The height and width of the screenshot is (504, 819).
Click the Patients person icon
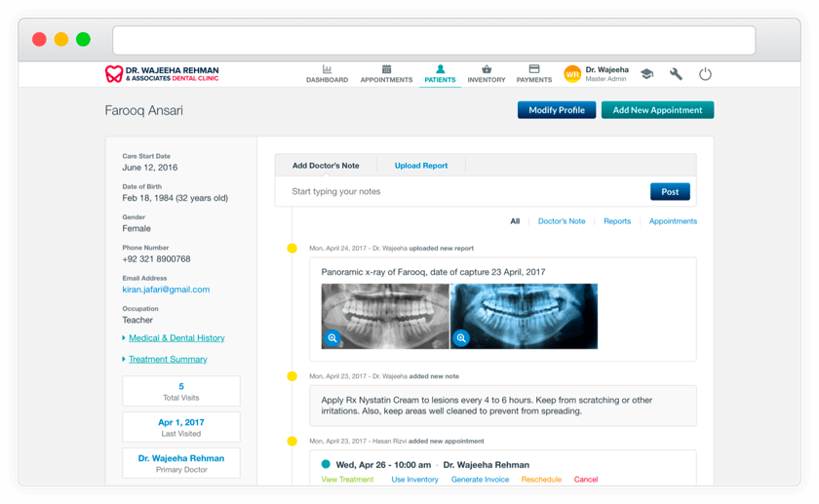[441, 69]
